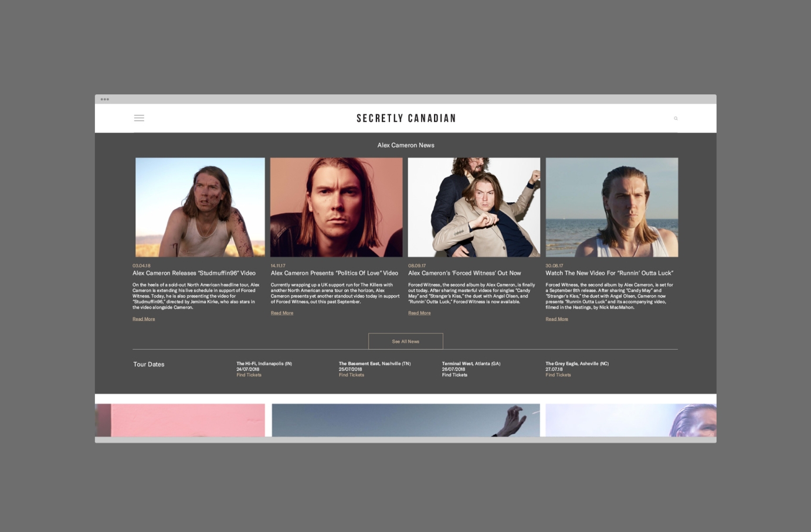The height and width of the screenshot is (532, 811).
Task: Select the Forced Witness duo photo
Action: pos(473,207)
